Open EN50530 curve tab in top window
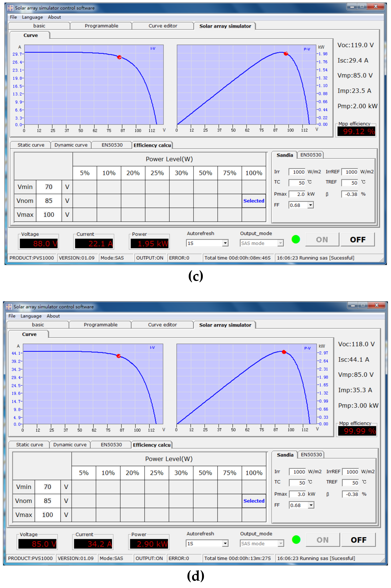The width and height of the screenshot is (391, 588). (x=112, y=145)
